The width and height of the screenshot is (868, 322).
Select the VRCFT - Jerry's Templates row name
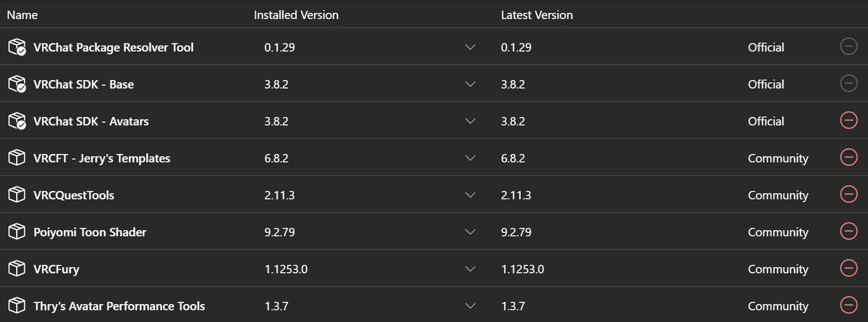pyautogui.click(x=102, y=158)
